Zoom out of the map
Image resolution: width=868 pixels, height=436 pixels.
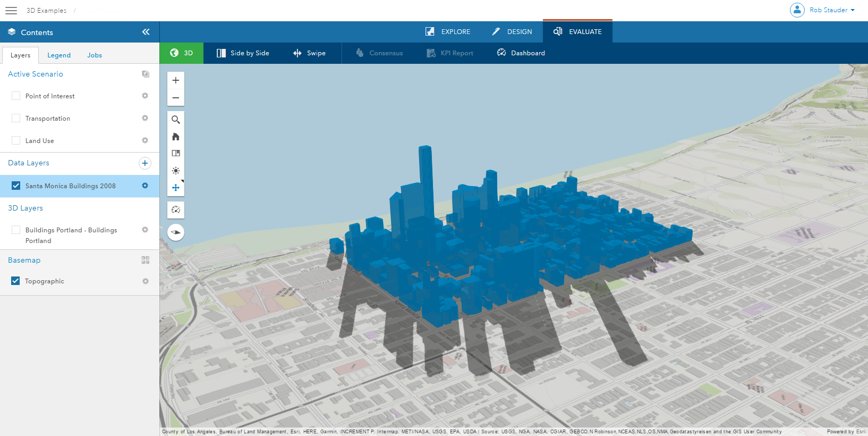176,98
